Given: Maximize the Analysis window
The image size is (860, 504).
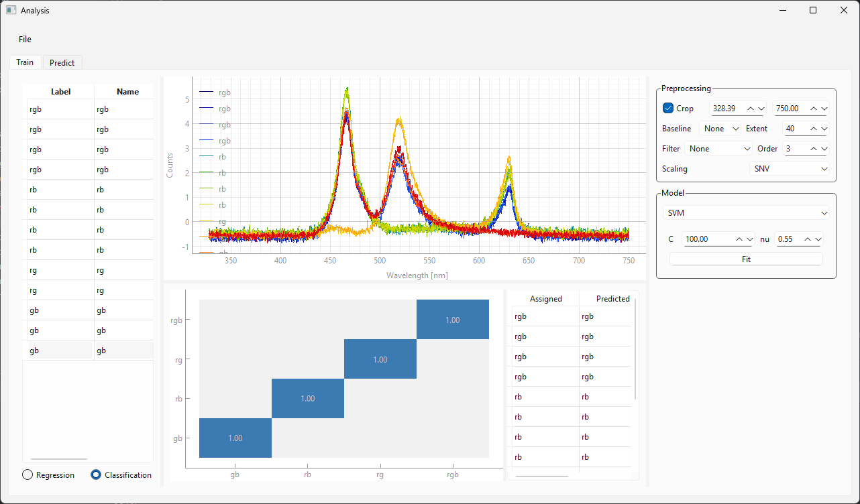Looking at the screenshot, I should click(x=813, y=10).
